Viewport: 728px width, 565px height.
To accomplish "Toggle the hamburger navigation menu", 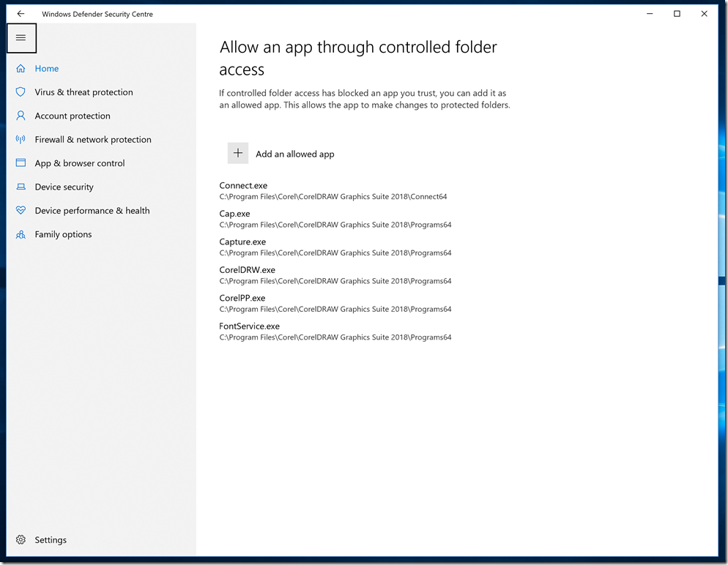I will 21,37.
